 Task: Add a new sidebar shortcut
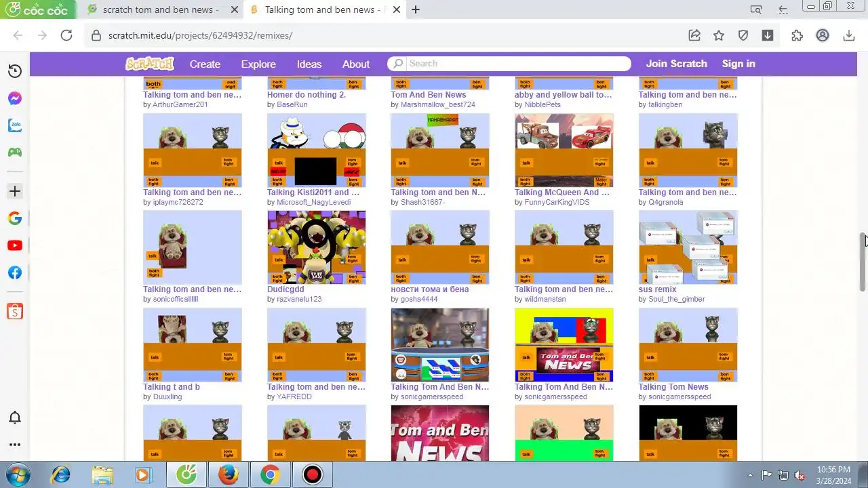point(15,192)
